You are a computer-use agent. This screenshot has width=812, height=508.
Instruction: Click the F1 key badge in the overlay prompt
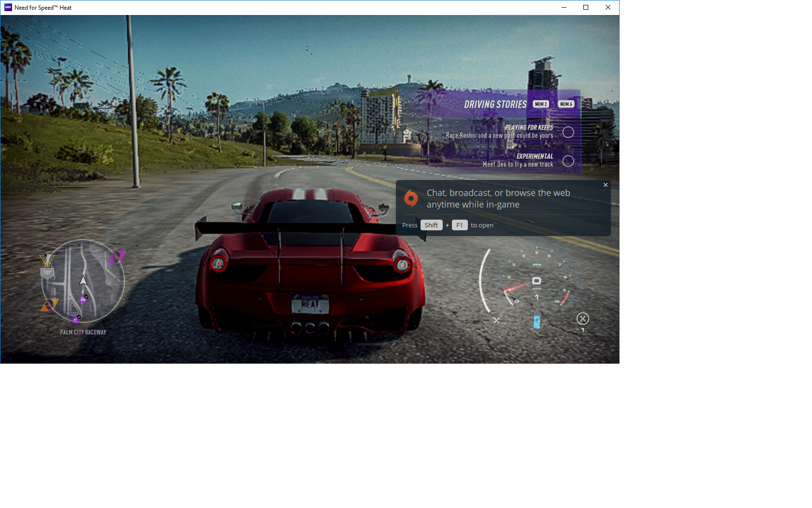pyautogui.click(x=460, y=225)
